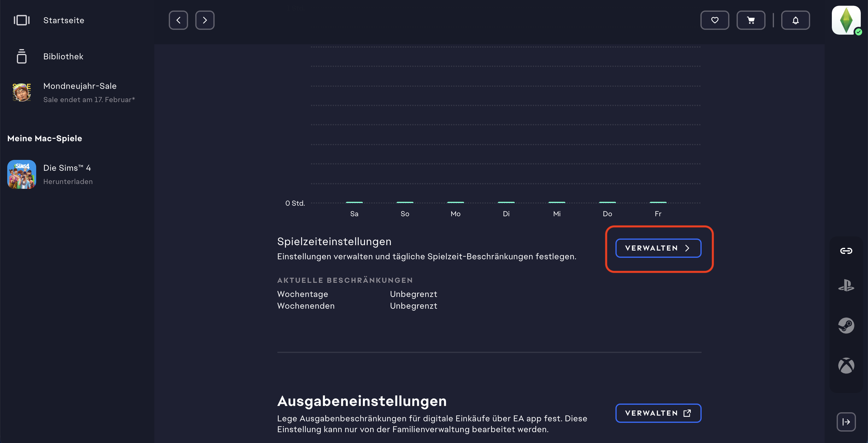Open the shopping cart

coord(751,20)
